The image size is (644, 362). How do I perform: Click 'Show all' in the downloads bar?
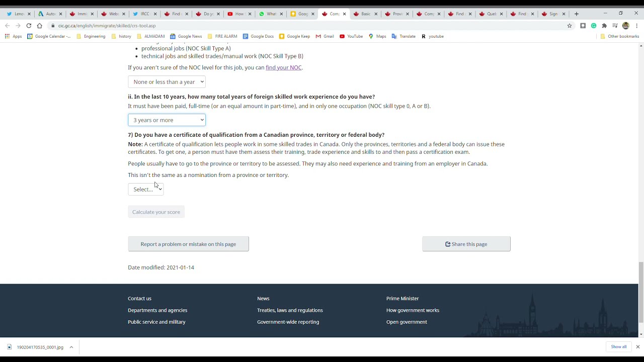618,347
